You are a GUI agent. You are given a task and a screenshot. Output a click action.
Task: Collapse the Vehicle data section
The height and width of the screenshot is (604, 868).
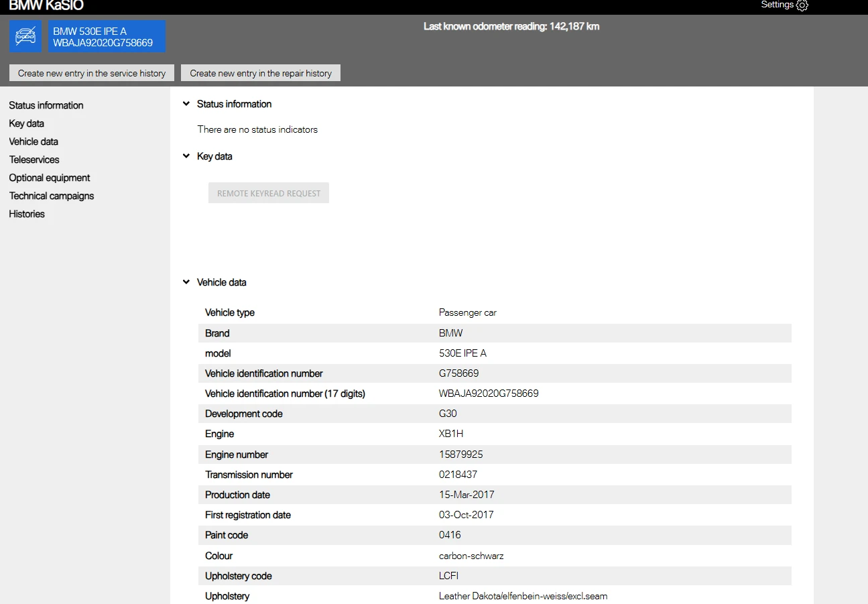click(186, 283)
